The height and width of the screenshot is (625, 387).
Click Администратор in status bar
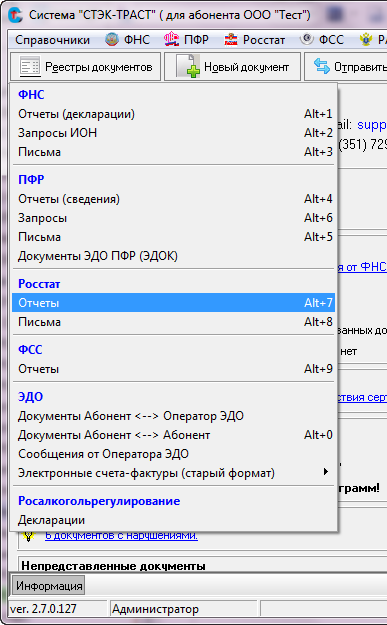(x=155, y=609)
